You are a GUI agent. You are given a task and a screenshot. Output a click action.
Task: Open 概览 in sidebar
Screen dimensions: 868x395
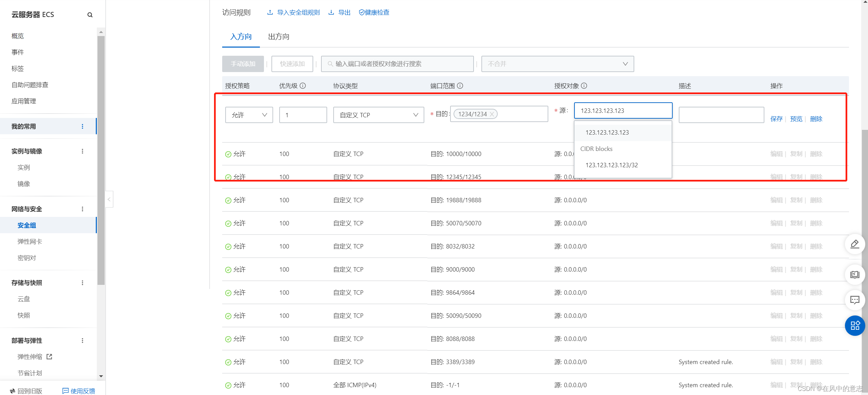point(18,36)
